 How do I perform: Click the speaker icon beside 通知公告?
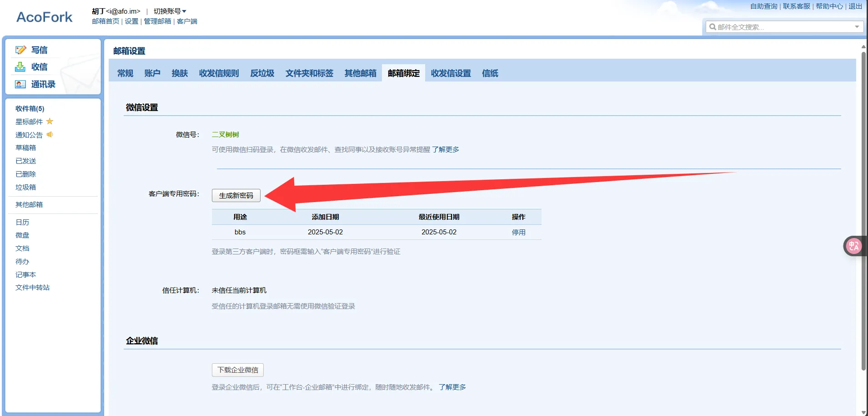tap(50, 135)
